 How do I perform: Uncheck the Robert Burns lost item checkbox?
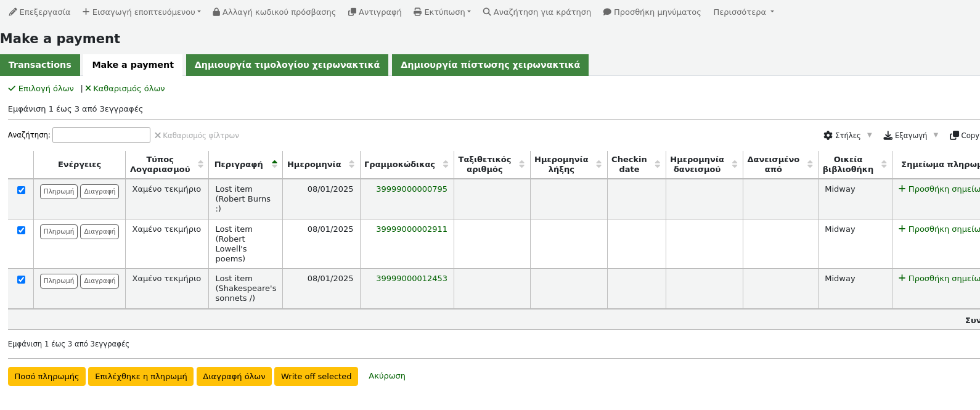21,190
